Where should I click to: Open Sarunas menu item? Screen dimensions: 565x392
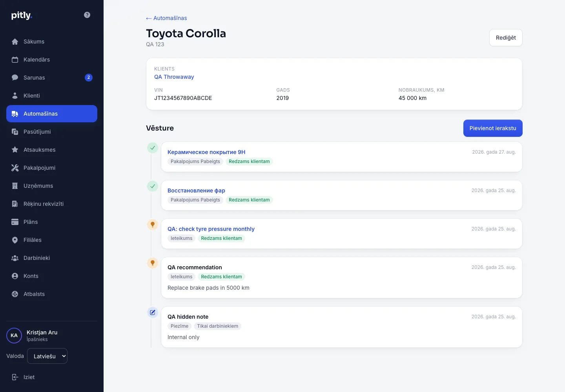52,78
